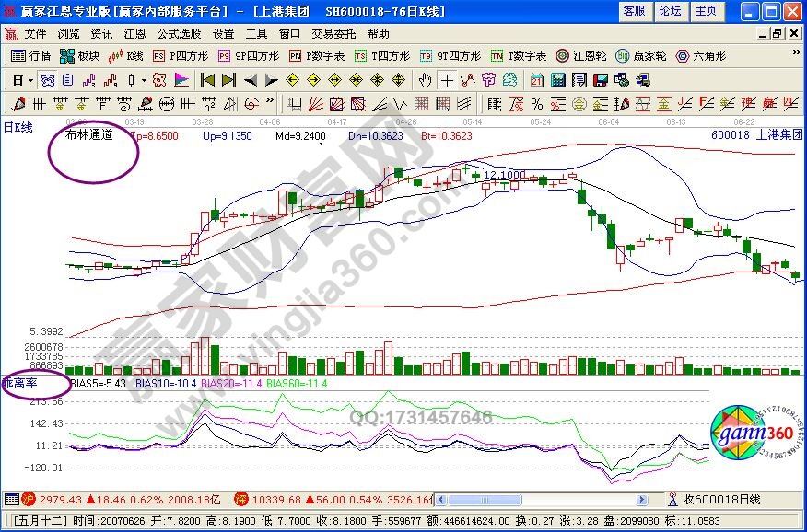Click the 主页 button
This screenshot has height=532, width=807.
706,11
